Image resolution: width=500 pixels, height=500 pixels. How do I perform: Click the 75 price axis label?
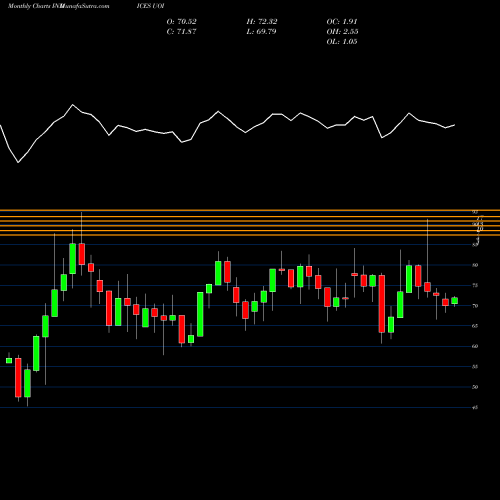click(475, 285)
